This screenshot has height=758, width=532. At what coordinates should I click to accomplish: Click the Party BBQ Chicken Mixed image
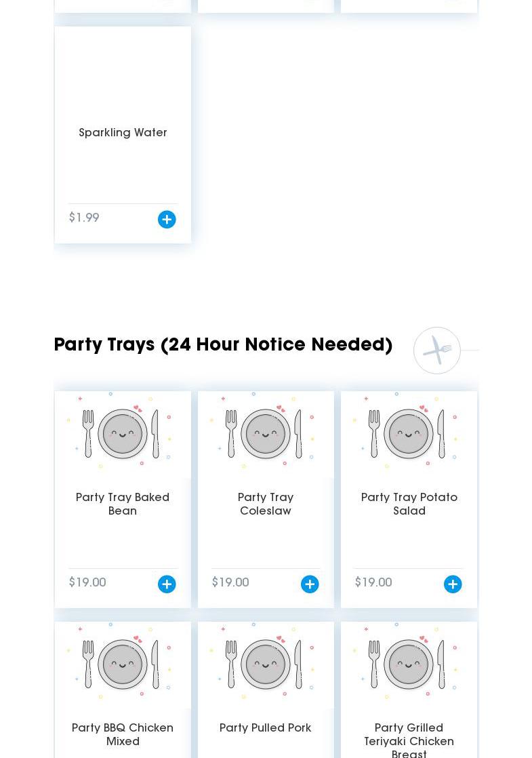click(x=123, y=662)
